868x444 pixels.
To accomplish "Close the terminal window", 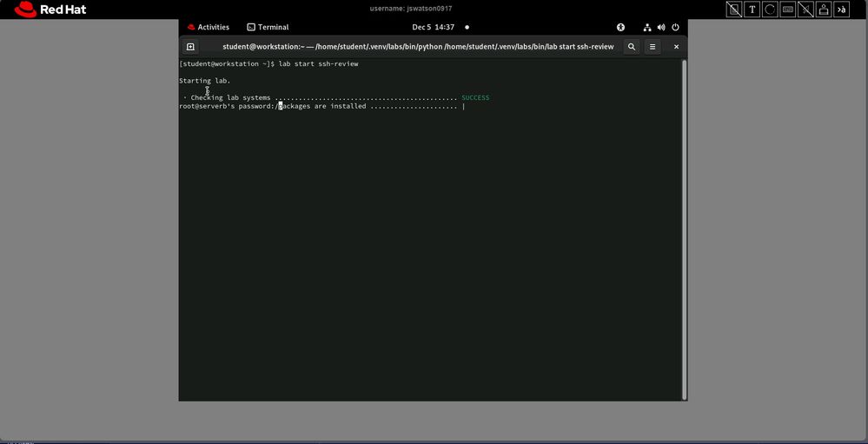I will (x=676, y=47).
